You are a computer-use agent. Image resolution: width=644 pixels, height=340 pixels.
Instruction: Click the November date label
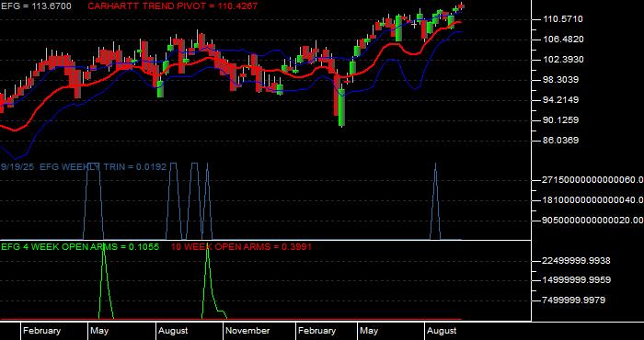[x=247, y=331]
